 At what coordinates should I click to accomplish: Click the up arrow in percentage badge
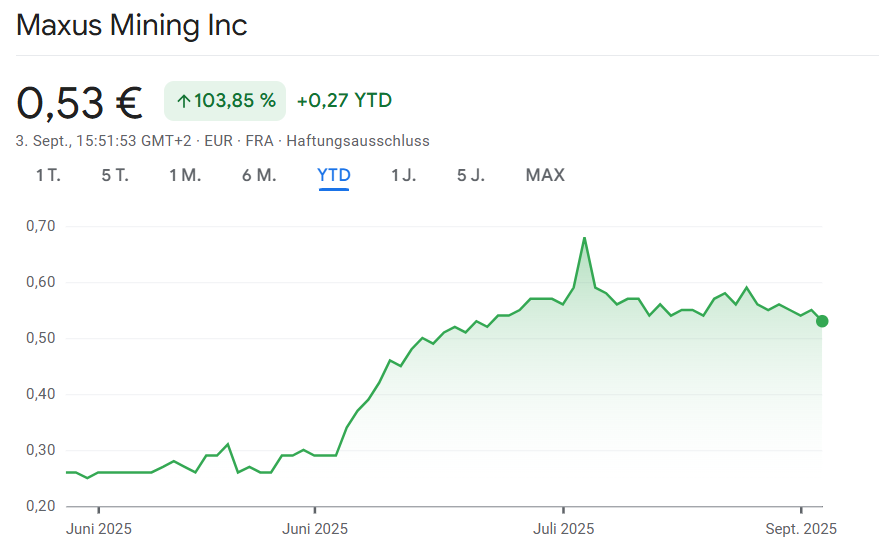[183, 101]
